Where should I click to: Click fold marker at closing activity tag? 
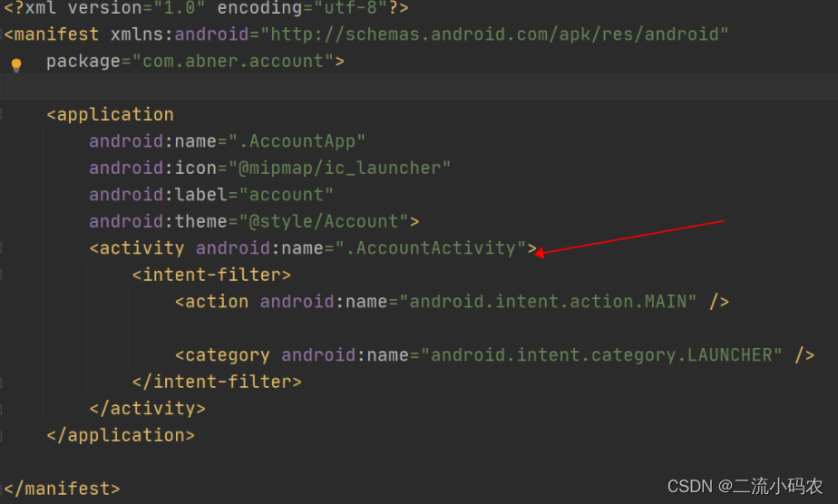tap(2, 410)
